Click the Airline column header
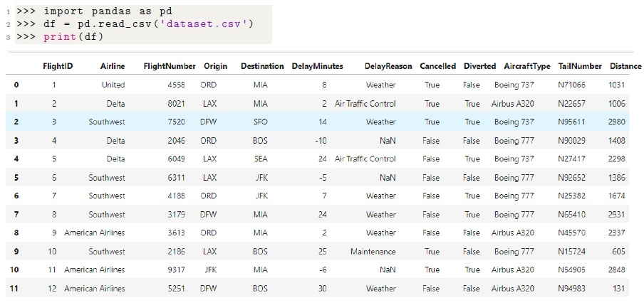 (x=113, y=66)
